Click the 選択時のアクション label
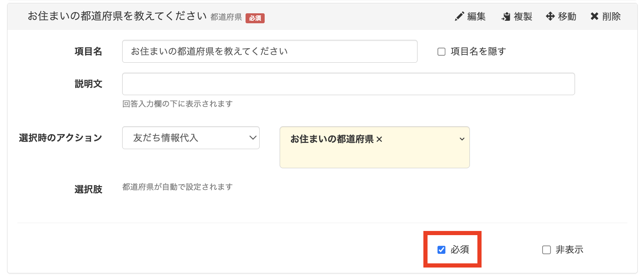 click(x=61, y=138)
